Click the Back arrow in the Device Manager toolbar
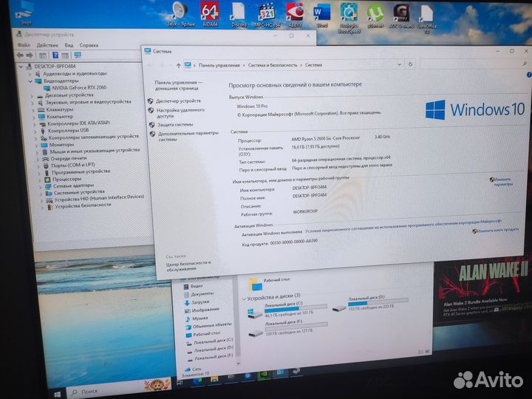 tap(20, 55)
